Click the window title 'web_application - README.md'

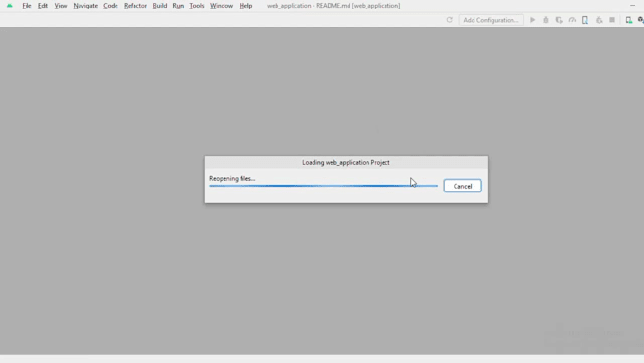click(x=333, y=6)
